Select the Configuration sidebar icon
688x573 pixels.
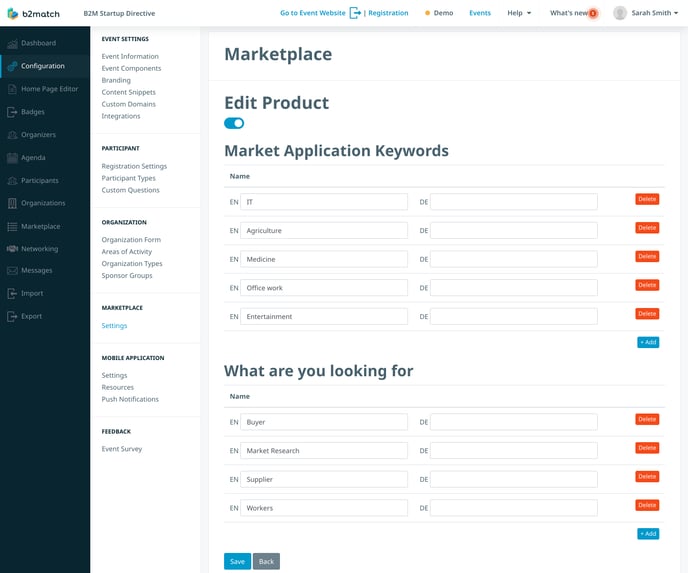point(12,66)
